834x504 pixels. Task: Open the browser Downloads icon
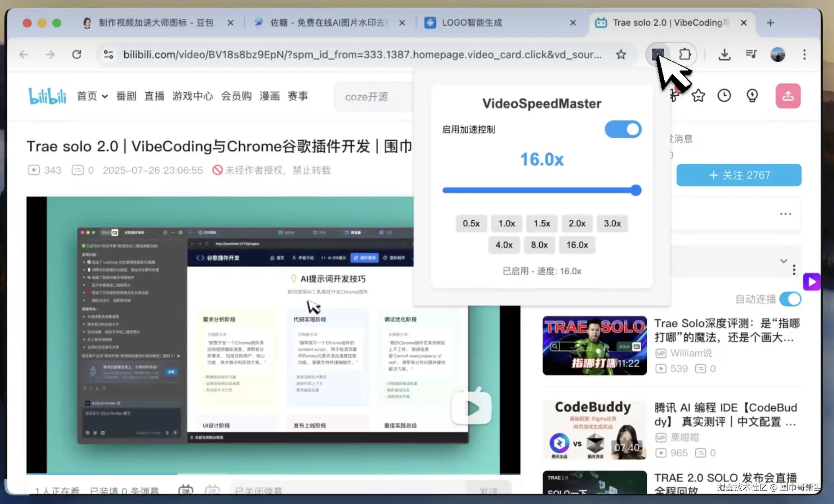[x=724, y=54]
